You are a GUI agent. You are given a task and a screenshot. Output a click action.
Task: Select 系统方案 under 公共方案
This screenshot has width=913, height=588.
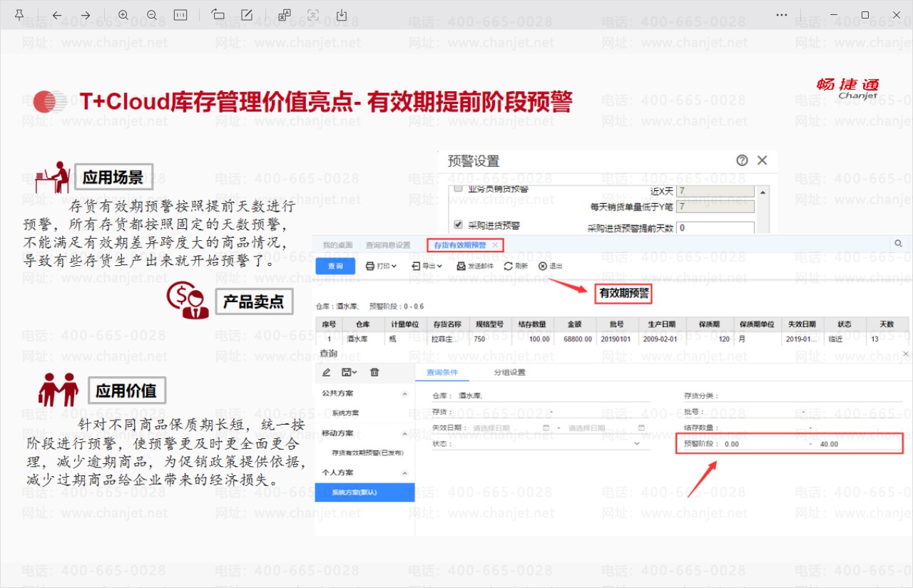(345, 413)
